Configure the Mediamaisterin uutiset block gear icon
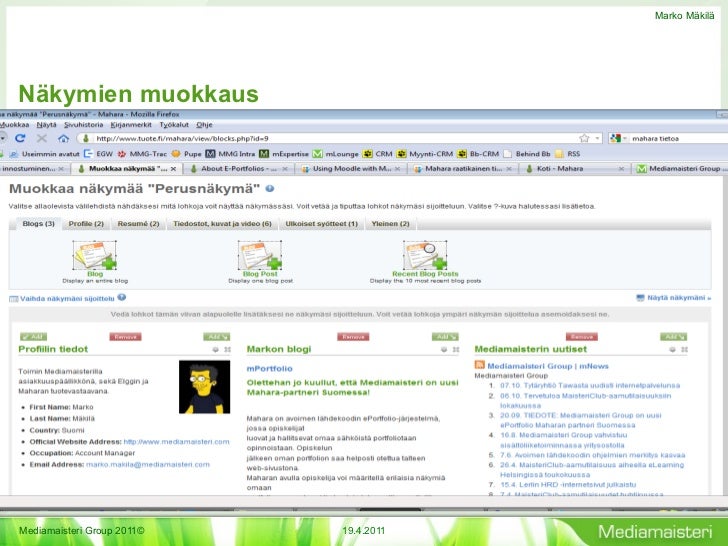This screenshot has height=546, width=728. point(672,350)
